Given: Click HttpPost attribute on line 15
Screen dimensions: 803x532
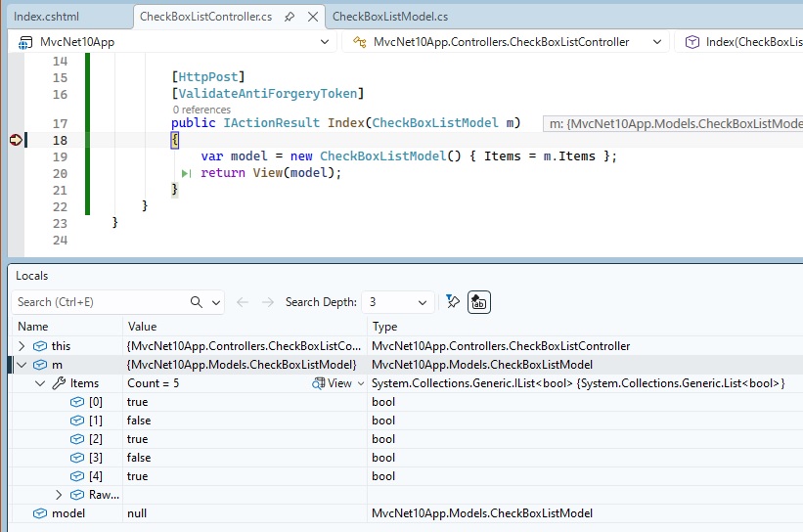Looking at the screenshot, I should [x=208, y=77].
